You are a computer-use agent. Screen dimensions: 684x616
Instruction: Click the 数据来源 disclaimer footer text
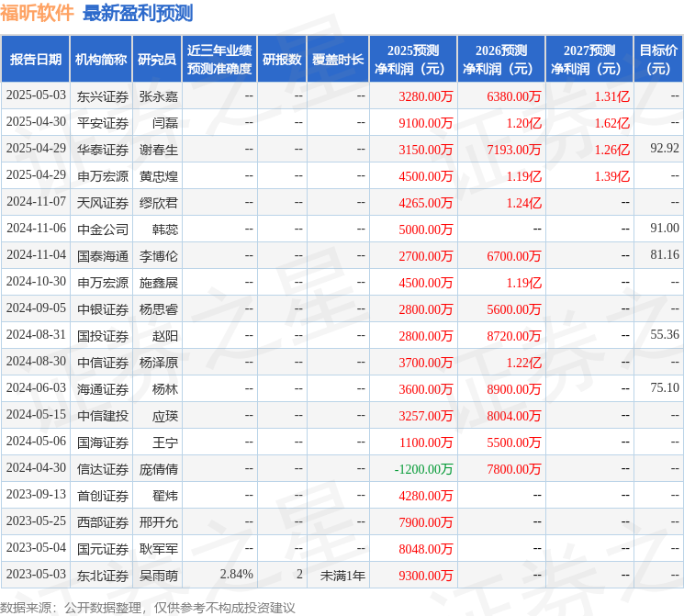[x=148, y=607]
